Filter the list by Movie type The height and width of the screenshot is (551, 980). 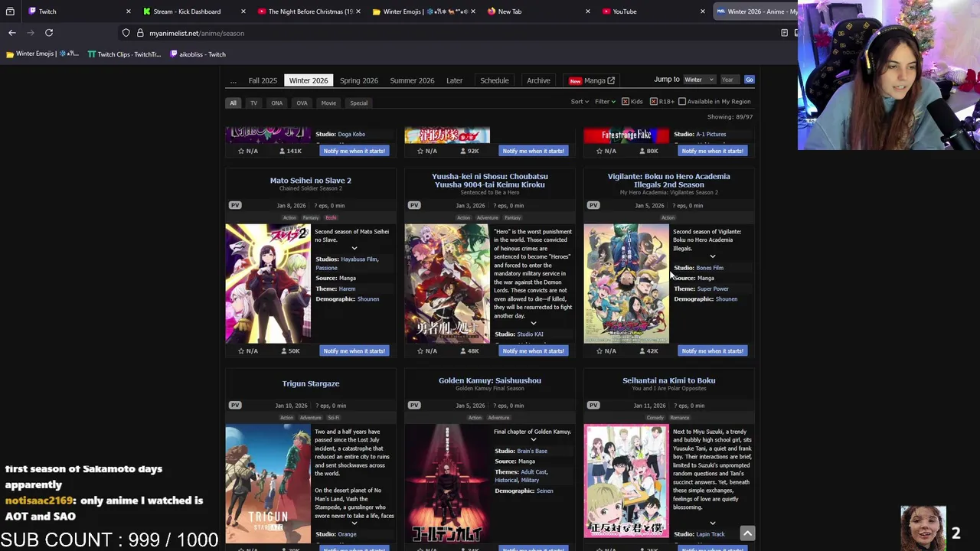point(328,103)
